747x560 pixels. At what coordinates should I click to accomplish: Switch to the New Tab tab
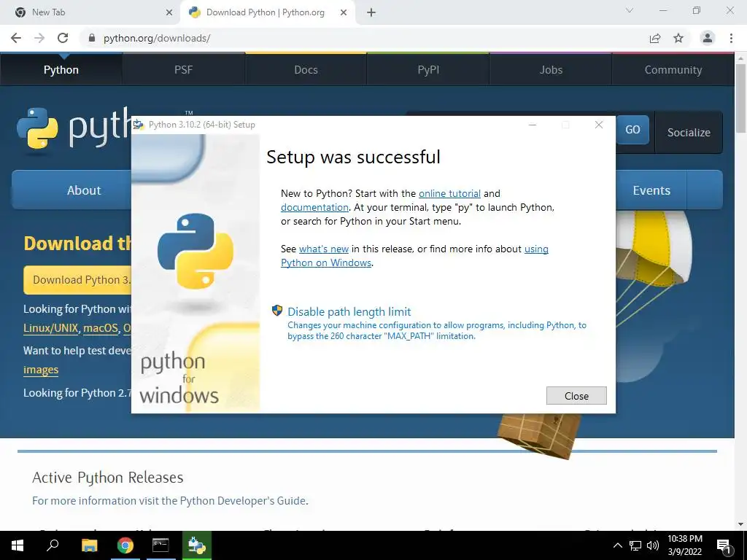click(x=90, y=13)
